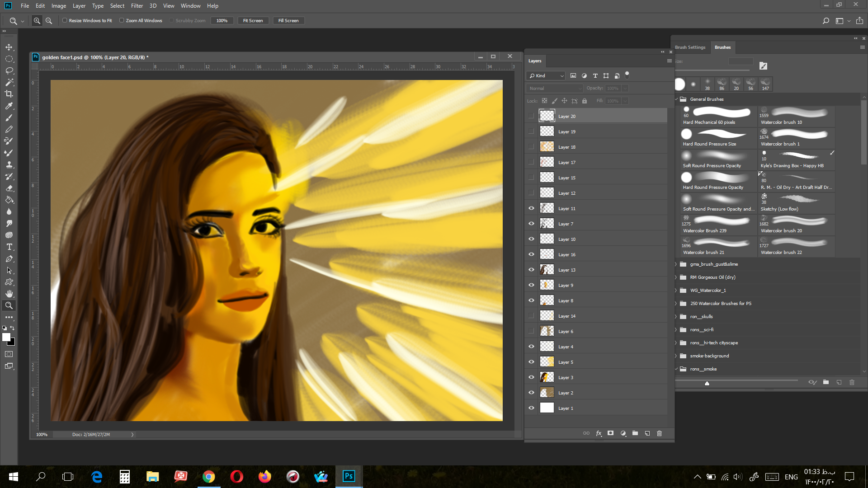This screenshot has height=488, width=868.
Task: Click the layer style fx icon
Action: 599,433
